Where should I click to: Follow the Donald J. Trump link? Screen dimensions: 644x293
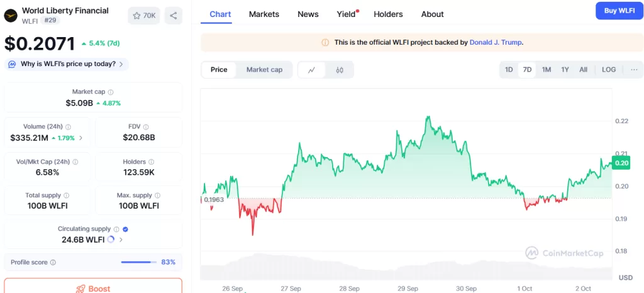496,43
